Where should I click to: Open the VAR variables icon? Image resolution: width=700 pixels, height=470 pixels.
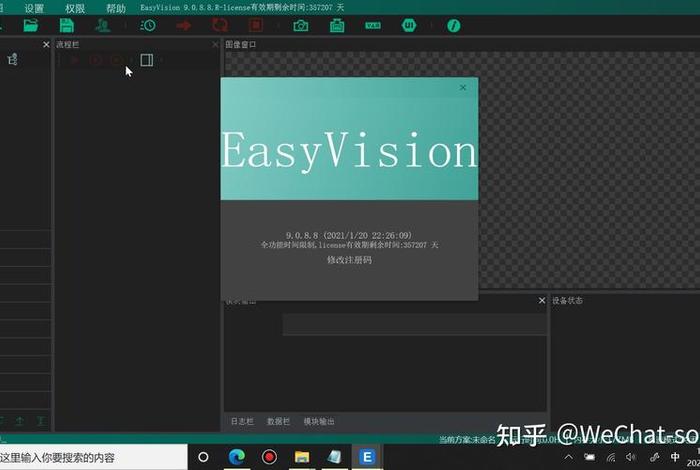[373, 25]
